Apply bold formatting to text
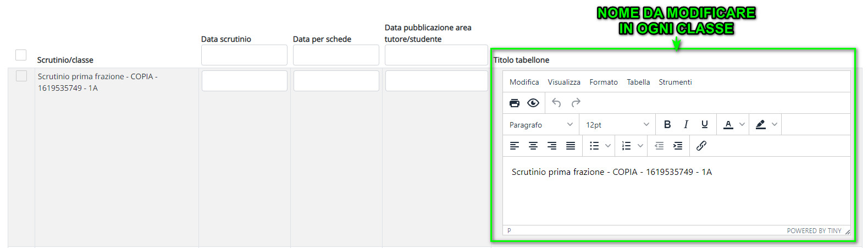The height and width of the screenshot is (248, 868). 667,124
